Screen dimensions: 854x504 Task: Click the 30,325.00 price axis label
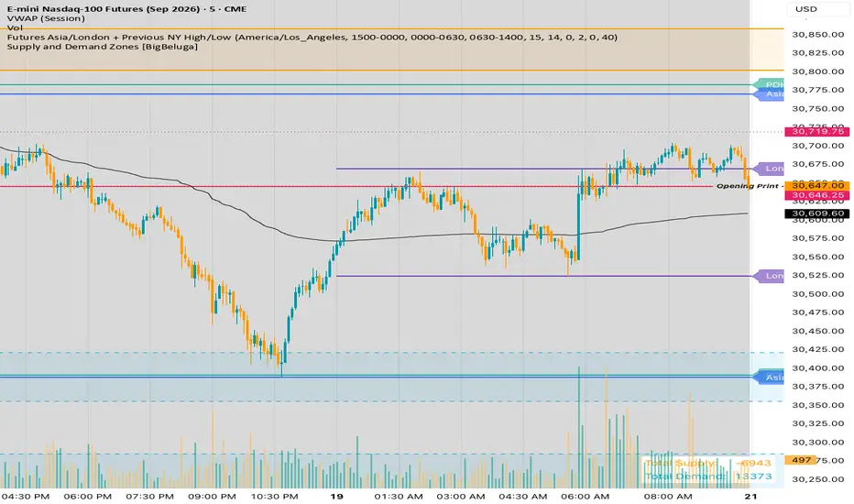(817, 423)
